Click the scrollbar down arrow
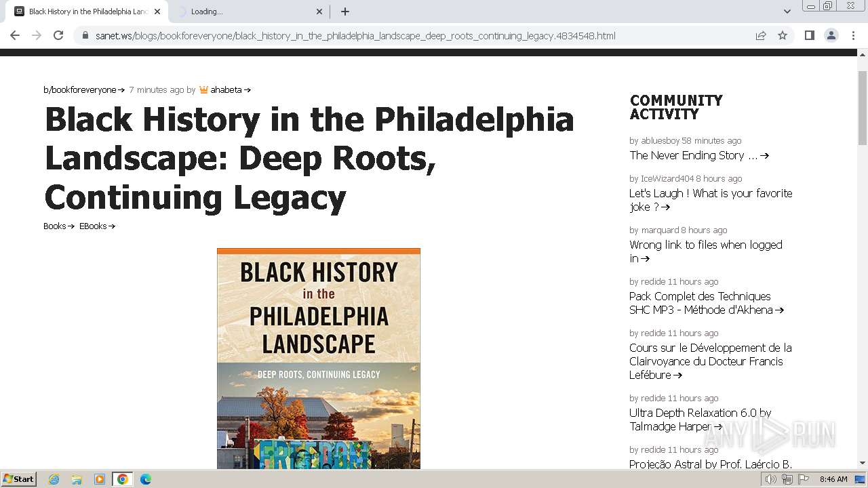This screenshot has height=488, width=868. [x=863, y=464]
